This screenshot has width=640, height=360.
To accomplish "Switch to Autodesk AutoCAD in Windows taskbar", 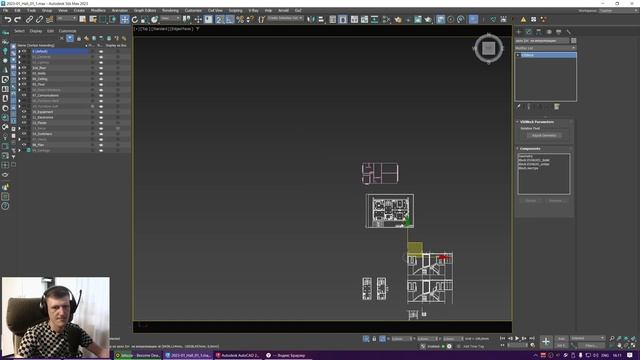I will pyautogui.click(x=238, y=356).
